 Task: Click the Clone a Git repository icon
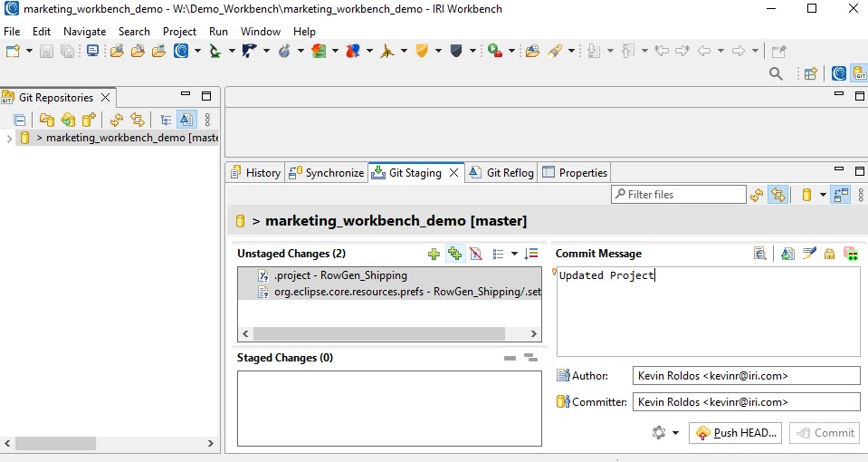pos(68,120)
